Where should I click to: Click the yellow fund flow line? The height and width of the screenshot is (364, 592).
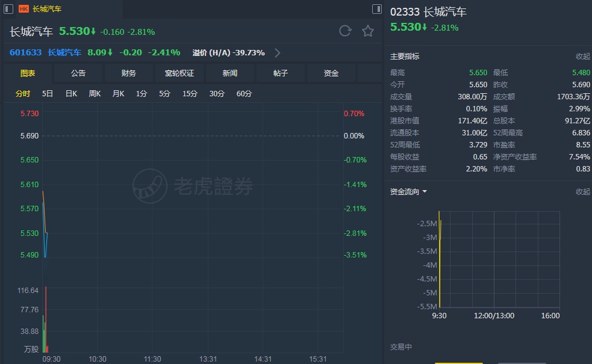click(x=440, y=259)
